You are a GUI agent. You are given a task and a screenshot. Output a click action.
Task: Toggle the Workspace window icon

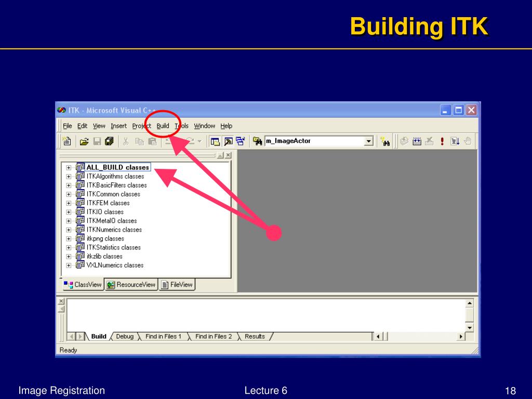point(215,141)
